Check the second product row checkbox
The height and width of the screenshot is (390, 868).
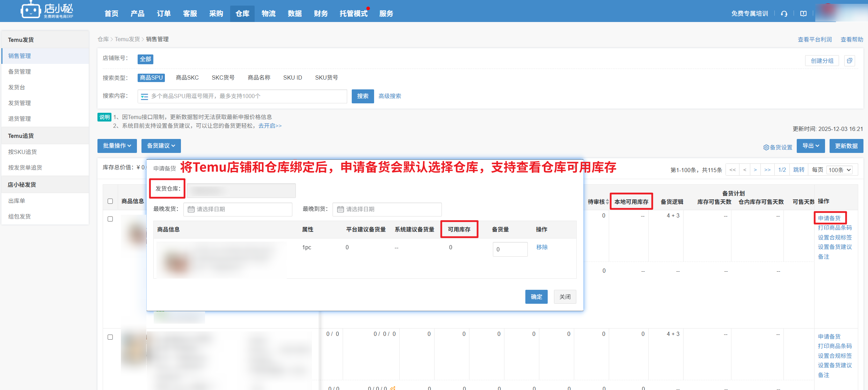pos(110,337)
